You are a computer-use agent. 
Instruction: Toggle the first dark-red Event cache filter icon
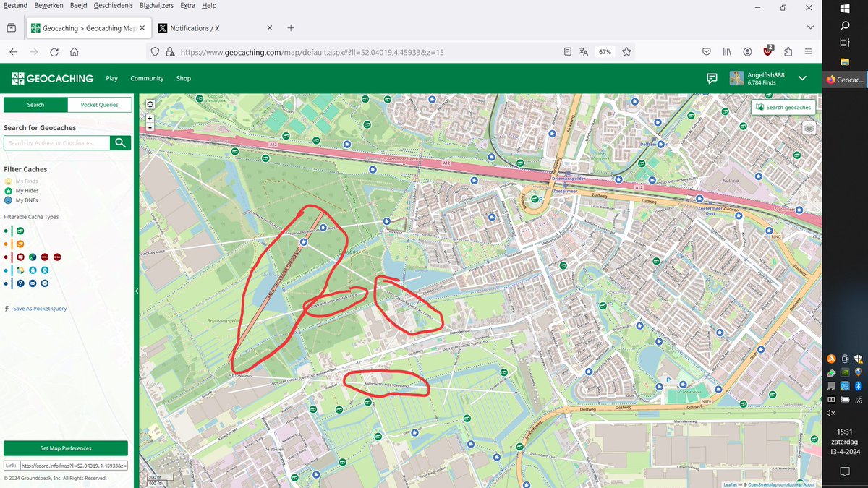[20, 257]
